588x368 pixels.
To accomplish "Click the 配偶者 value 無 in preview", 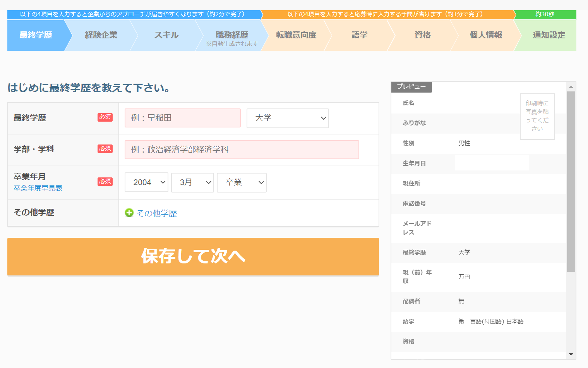I will coord(461,301).
